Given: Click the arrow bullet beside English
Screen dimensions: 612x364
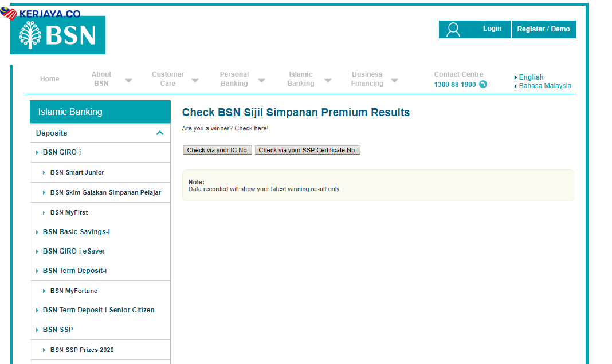Looking at the screenshot, I should tap(516, 78).
